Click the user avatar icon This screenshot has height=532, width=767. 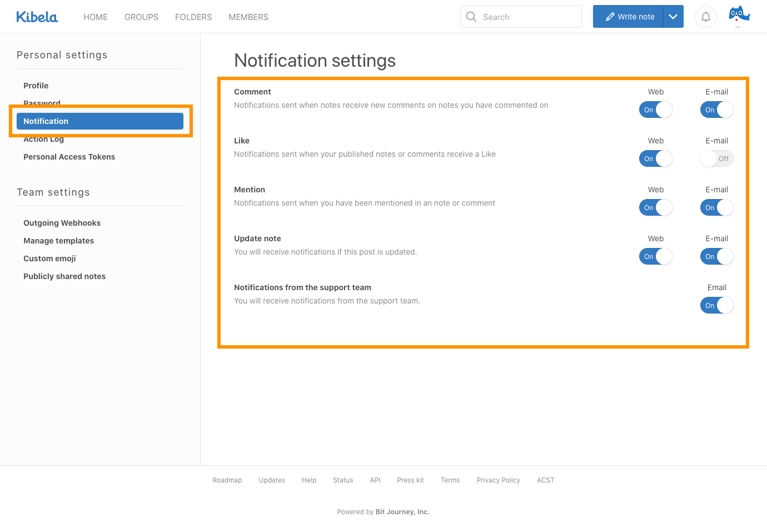(739, 16)
